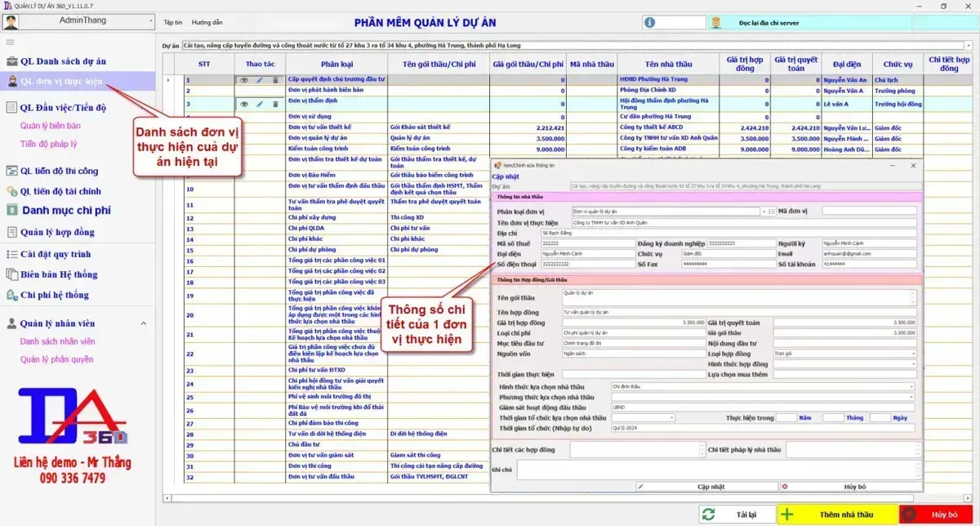Open Danh mục chi phí
Screen dimensions: 980x526
click(x=65, y=211)
